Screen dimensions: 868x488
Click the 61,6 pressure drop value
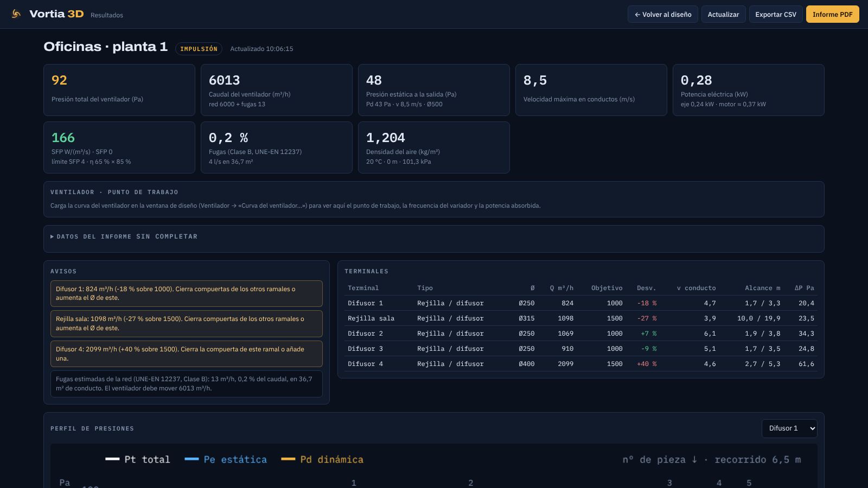click(806, 364)
